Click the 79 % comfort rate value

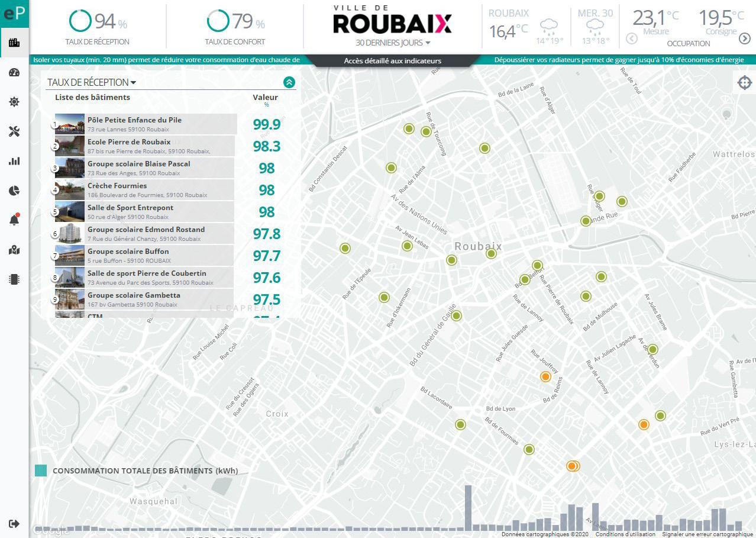(x=248, y=21)
